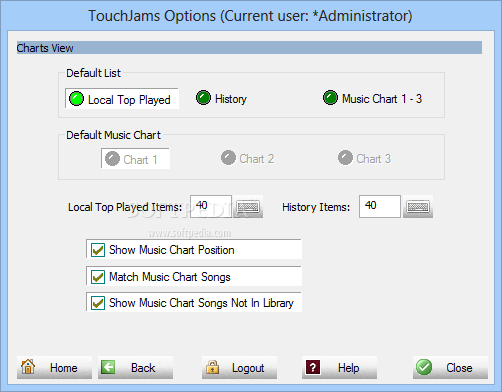Choose History as the default list
The height and width of the screenshot is (392, 502).
click(221, 98)
